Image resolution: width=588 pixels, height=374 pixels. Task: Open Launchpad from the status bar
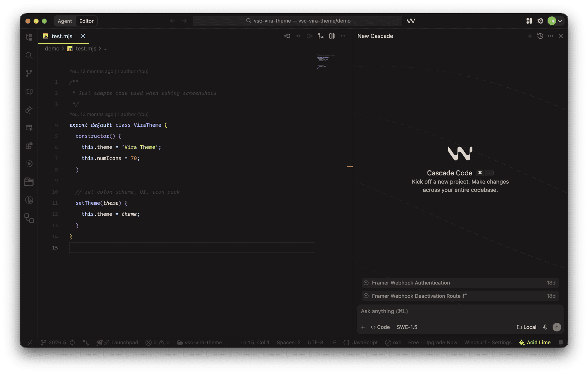117,343
